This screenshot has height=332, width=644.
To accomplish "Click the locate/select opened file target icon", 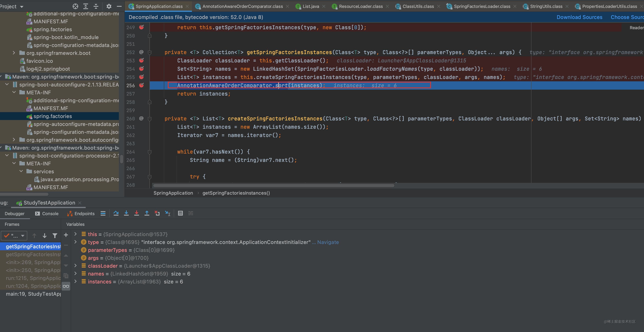I will click(x=75, y=6).
